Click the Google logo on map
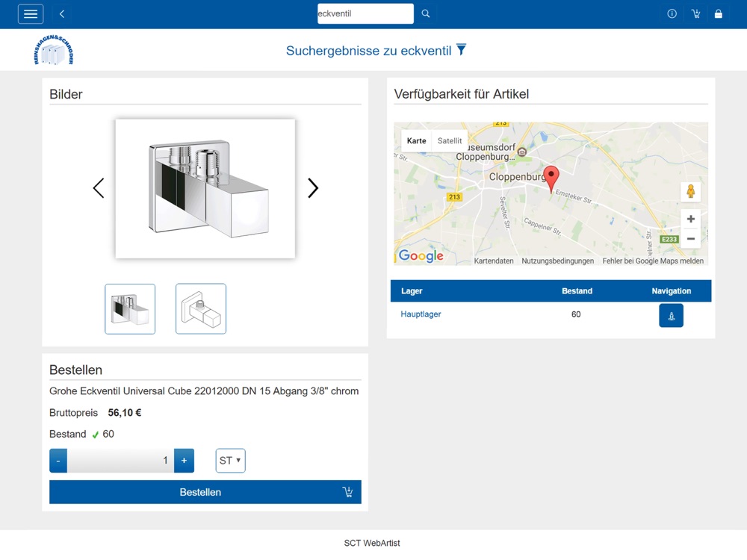 point(421,255)
